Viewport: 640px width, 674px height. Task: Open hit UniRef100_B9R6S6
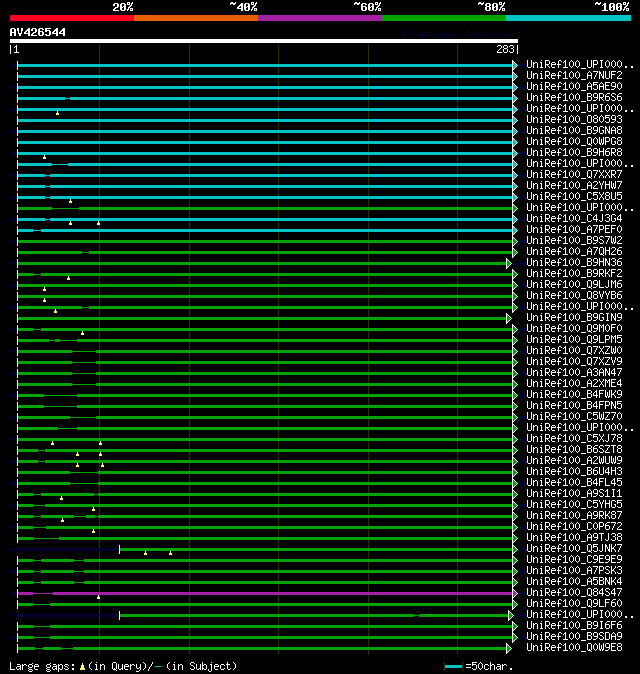[574, 98]
